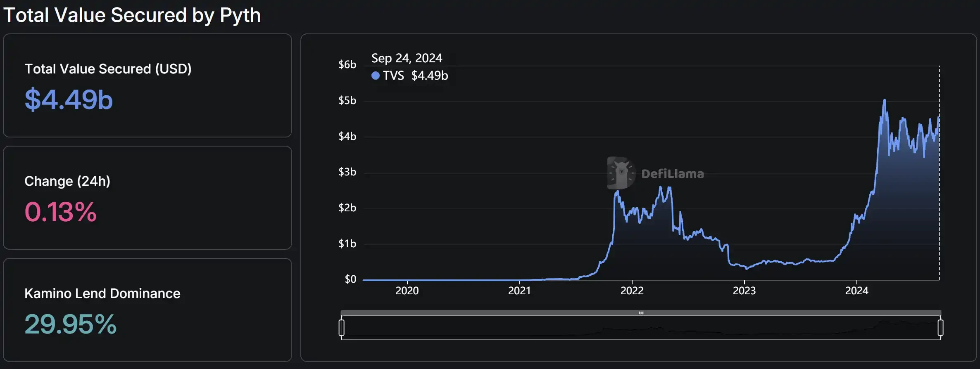Click the Sep 24, 2024 tooltip date

click(x=407, y=58)
